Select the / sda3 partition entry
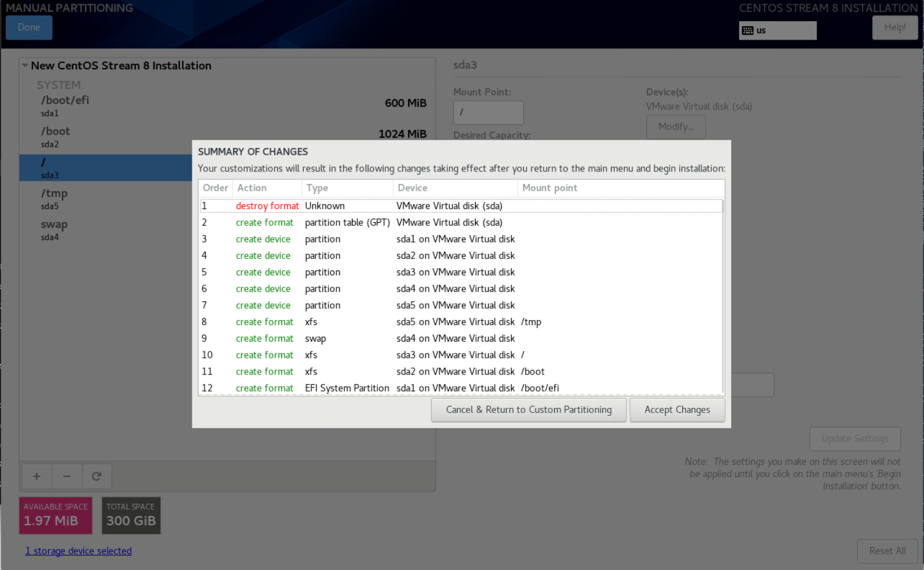 [106, 168]
